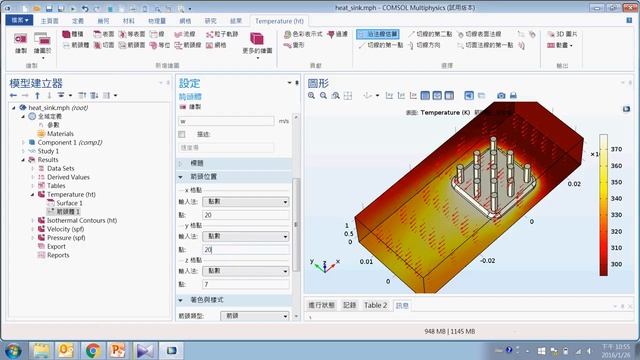Viewport: 640px width, 360px height.
Task: Open 動畫 animation dropdown
Action: [560, 45]
